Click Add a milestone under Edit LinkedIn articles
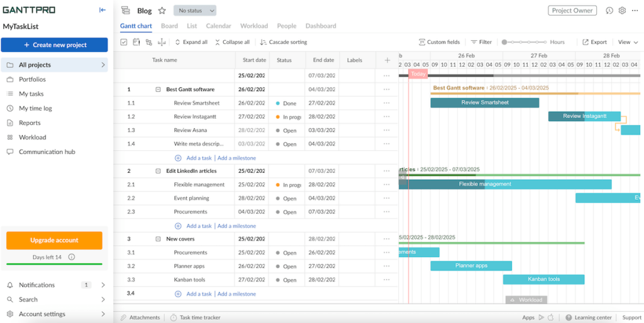This screenshot has width=644, height=323. click(236, 226)
